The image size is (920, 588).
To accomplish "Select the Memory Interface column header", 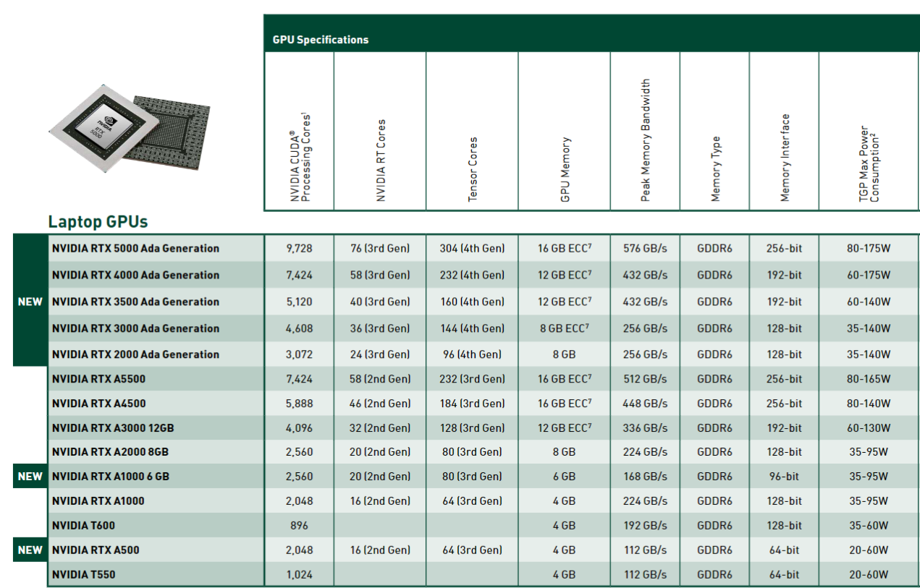I will coord(785,157).
